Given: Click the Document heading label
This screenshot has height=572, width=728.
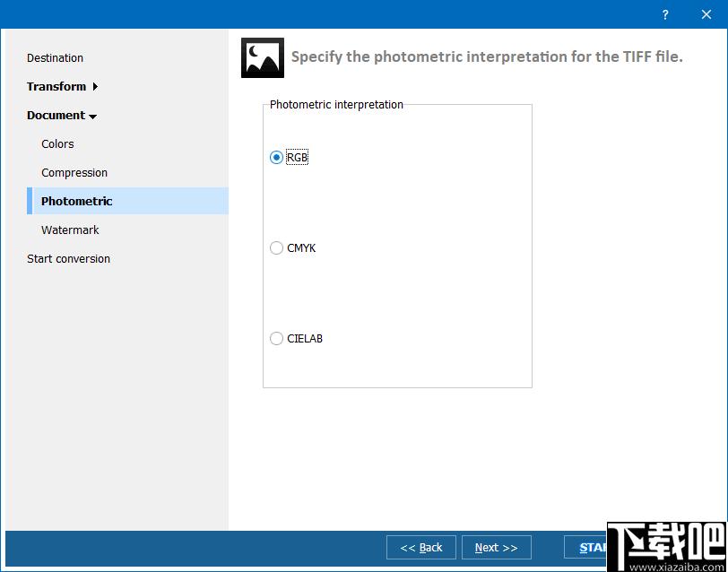Looking at the screenshot, I should (x=56, y=115).
